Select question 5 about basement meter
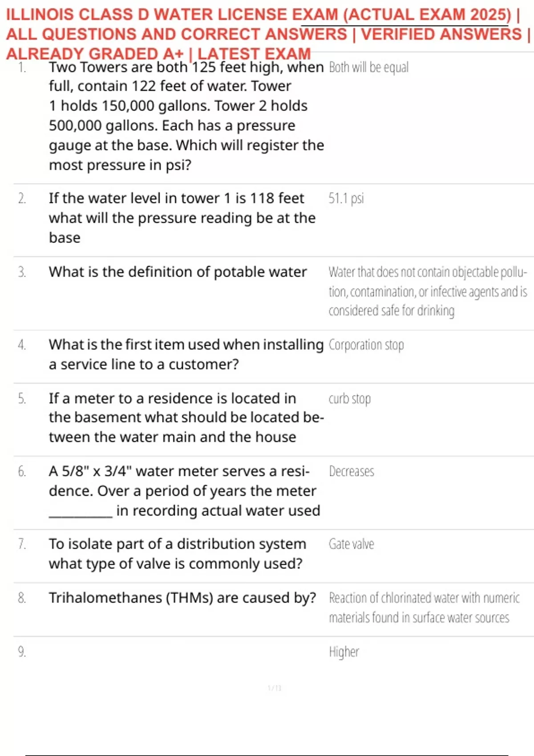Viewport: 534px width, 756px height. tap(186, 418)
